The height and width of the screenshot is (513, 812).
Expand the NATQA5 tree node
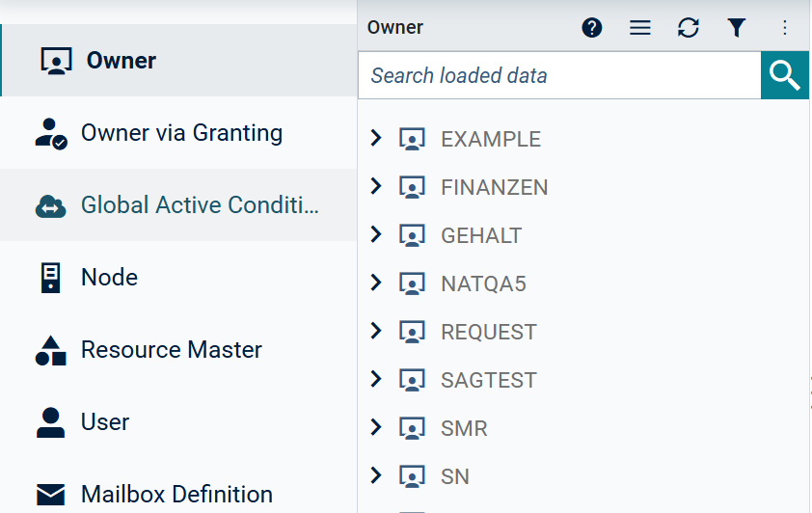tap(376, 283)
